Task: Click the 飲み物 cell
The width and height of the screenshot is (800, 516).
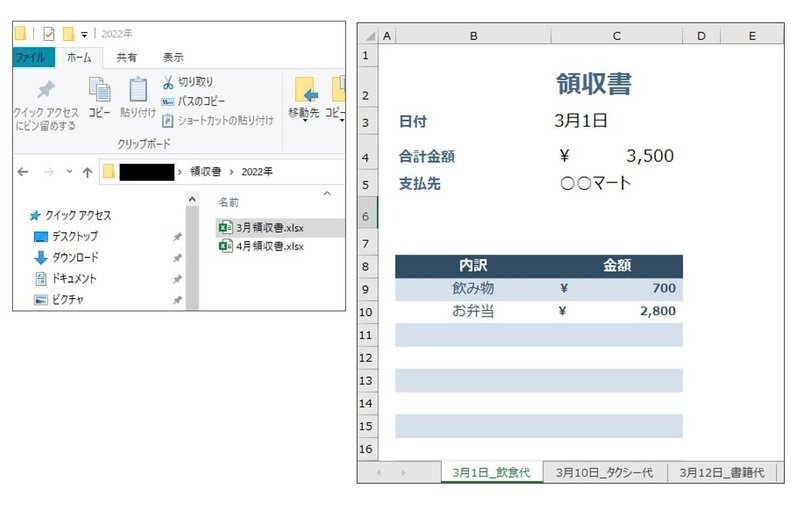Action: coord(473,289)
